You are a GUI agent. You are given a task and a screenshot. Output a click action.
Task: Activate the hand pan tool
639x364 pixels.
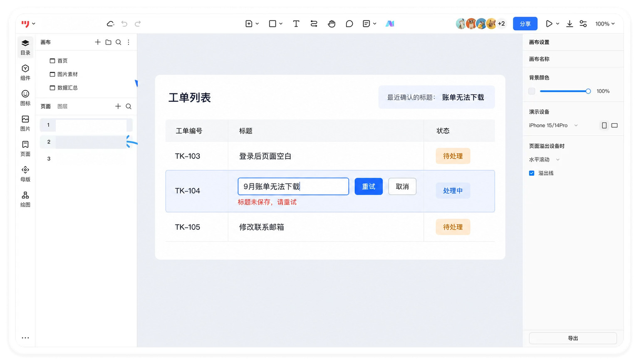pyautogui.click(x=332, y=24)
